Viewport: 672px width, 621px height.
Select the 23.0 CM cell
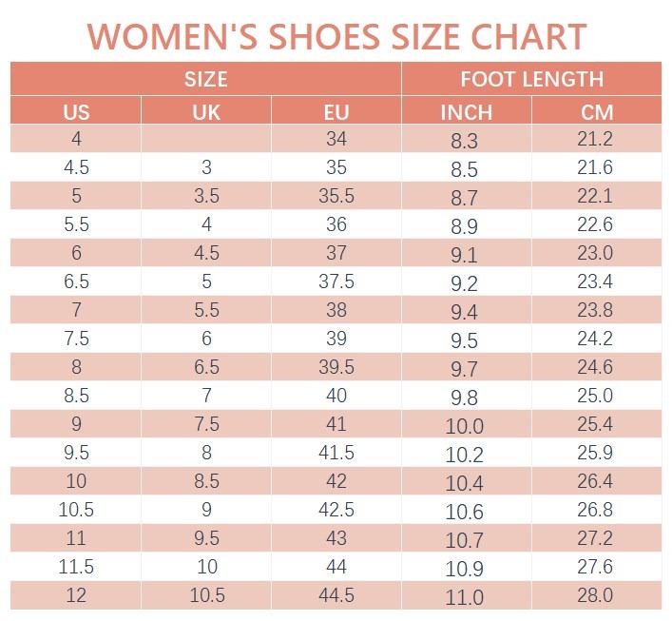click(596, 254)
